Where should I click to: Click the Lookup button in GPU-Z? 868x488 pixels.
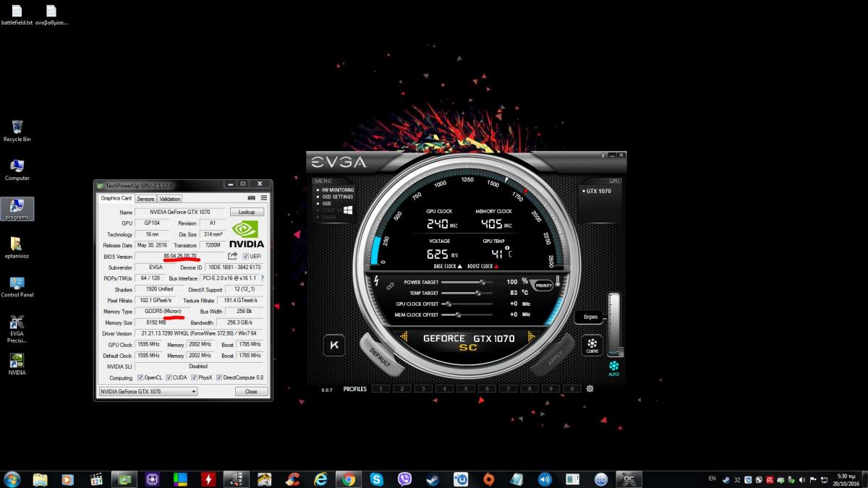pos(247,212)
